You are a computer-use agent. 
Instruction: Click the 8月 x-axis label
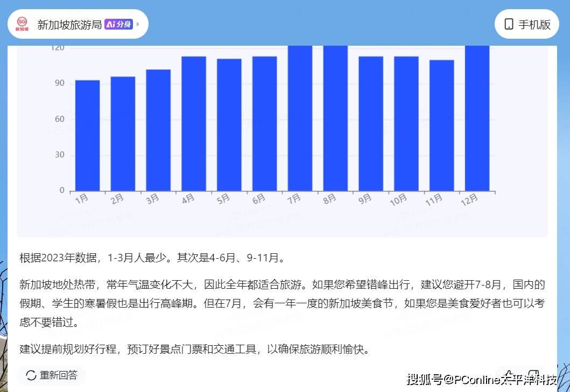[330, 199]
